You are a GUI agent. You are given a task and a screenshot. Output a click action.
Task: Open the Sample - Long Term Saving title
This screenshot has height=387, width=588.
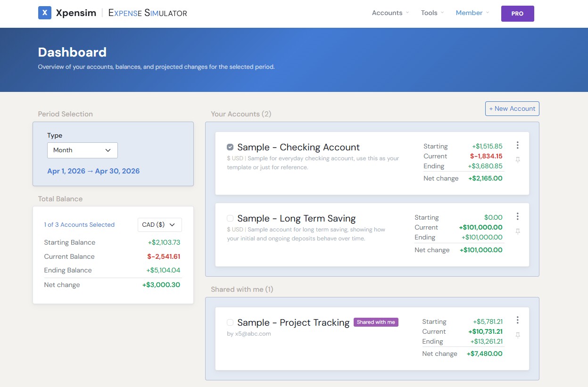click(x=297, y=218)
